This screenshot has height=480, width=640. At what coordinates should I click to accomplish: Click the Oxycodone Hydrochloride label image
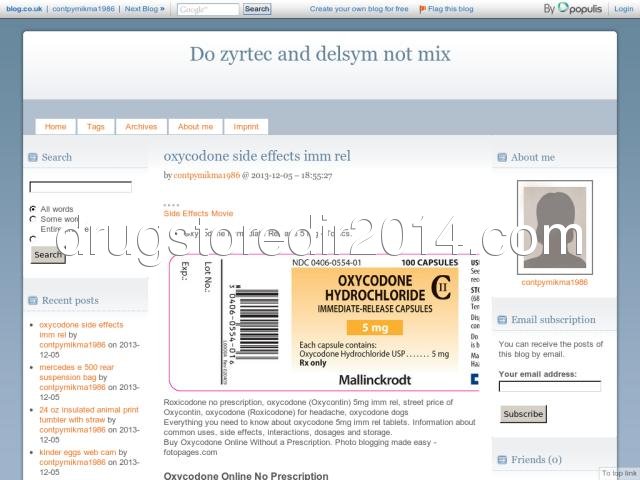point(324,322)
